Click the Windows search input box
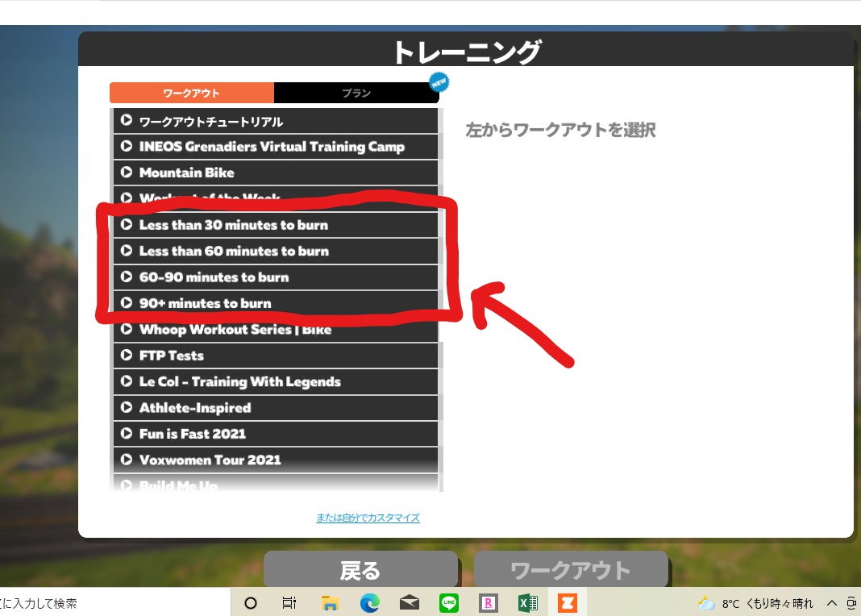 (x=115, y=603)
